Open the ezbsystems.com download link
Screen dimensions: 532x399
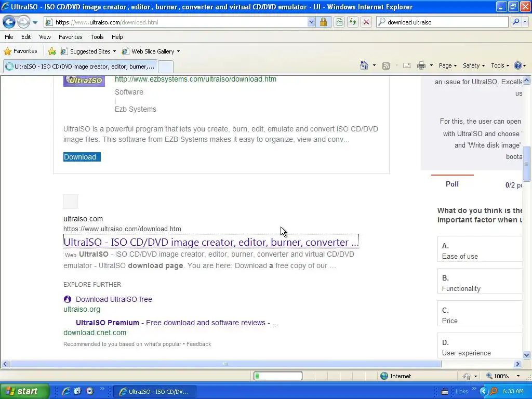click(x=195, y=79)
